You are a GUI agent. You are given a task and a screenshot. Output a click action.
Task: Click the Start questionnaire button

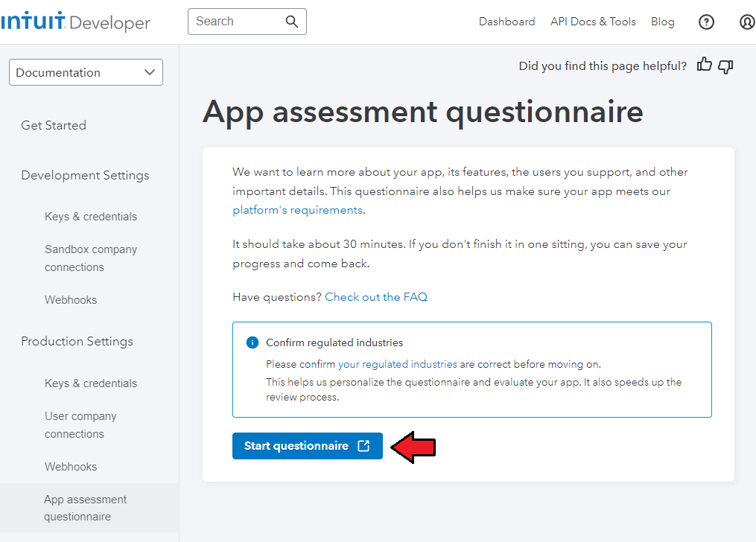(308, 446)
